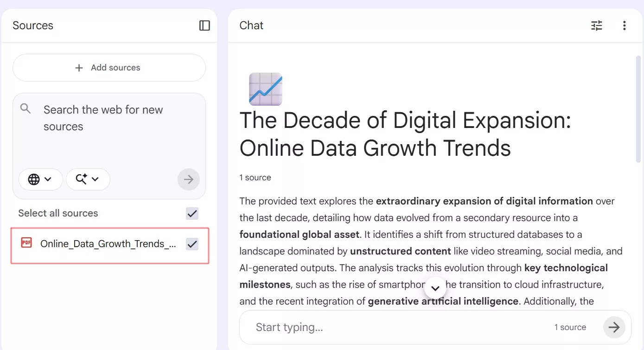Click the globe source-type icon

[x=35, y=179]
